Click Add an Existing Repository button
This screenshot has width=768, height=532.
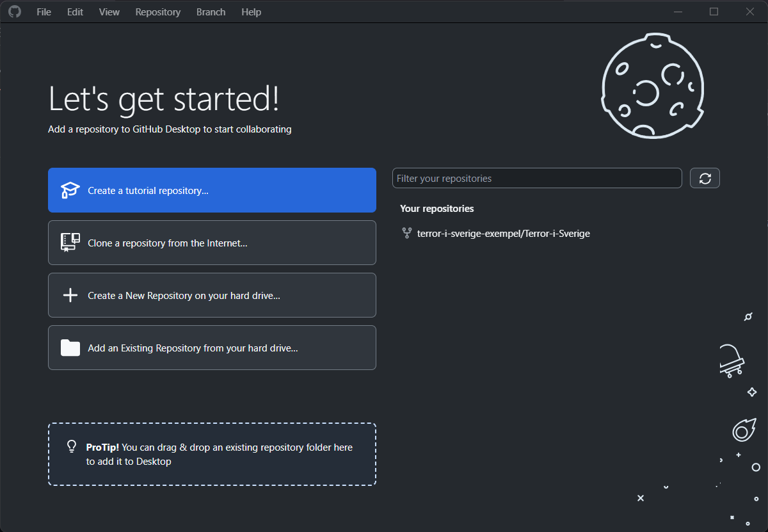pos(212,348)
